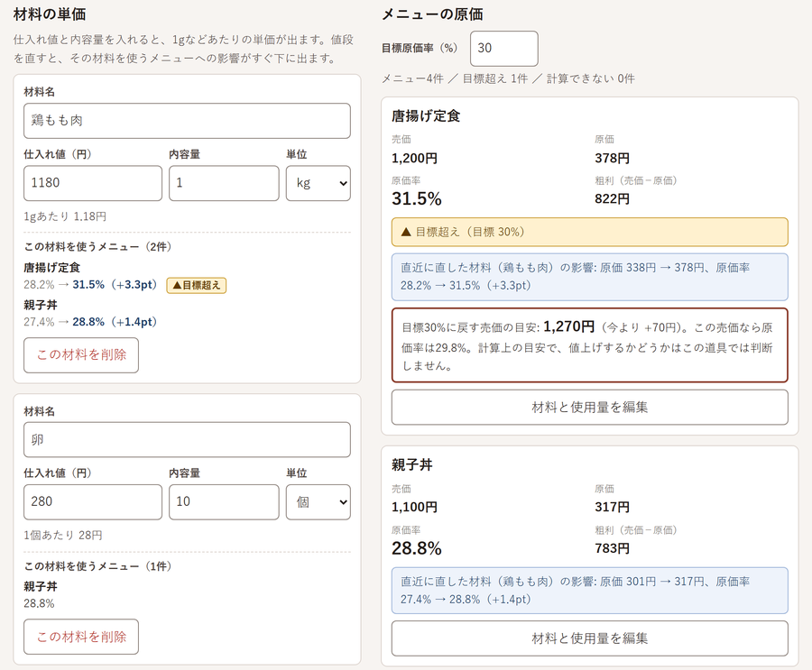
Task: Focus the 目標原価率 input showing 30
Action: 503,49
